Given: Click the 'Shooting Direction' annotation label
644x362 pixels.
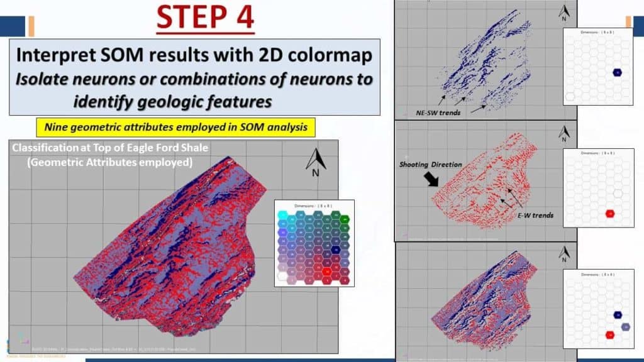Looking at the screenshot, I should coord(430,165).
